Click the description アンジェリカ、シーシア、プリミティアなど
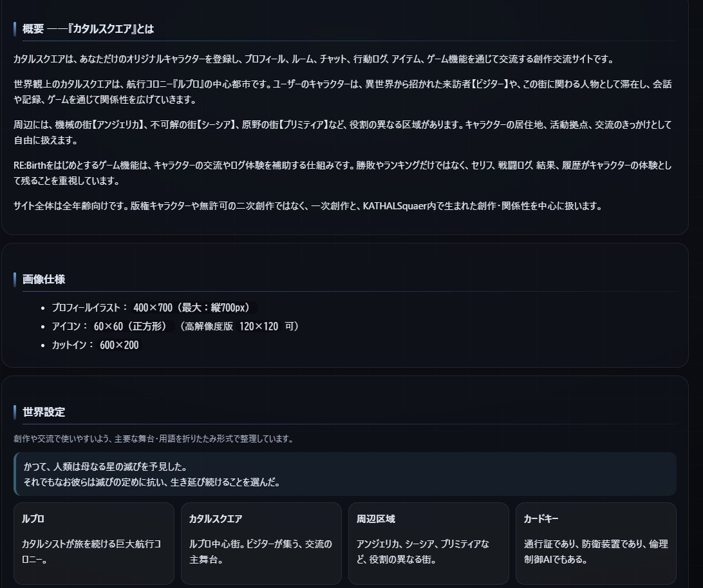The height and width of the screenshot is (588, 703). point(423,551)
